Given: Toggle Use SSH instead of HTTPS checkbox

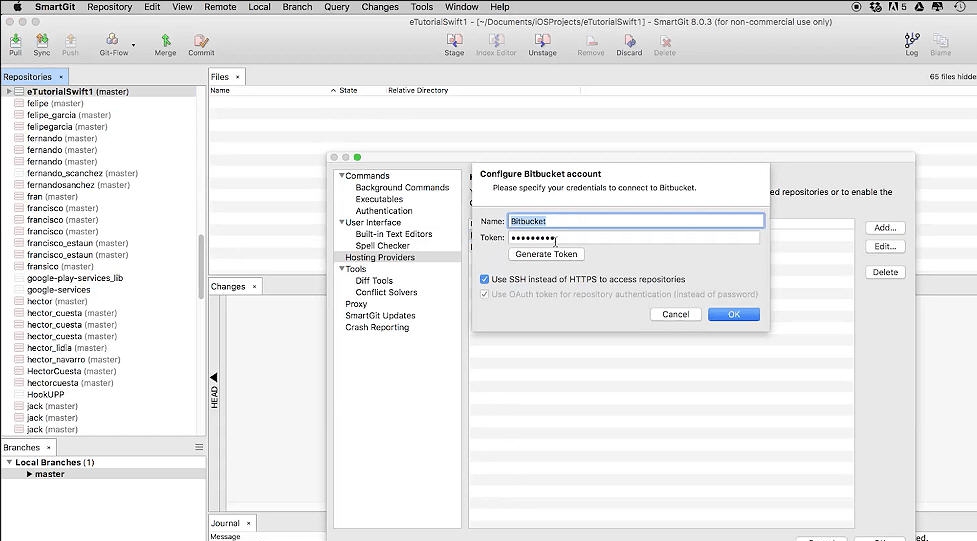Looking at the screenshot, I should [486, 280].
